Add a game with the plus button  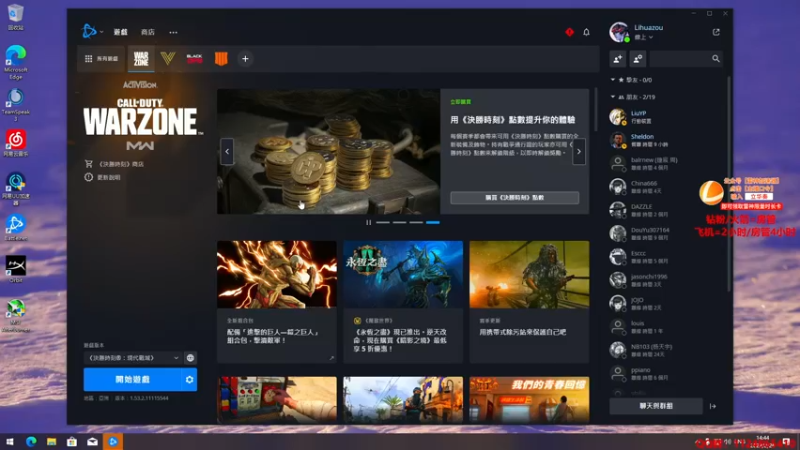click(x=245, y=59)
